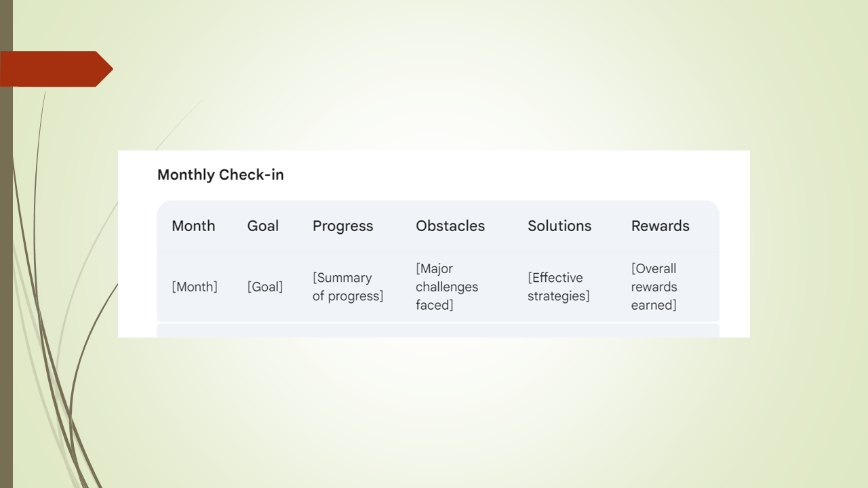
Task: Click the Month column header
Action: 193,226
